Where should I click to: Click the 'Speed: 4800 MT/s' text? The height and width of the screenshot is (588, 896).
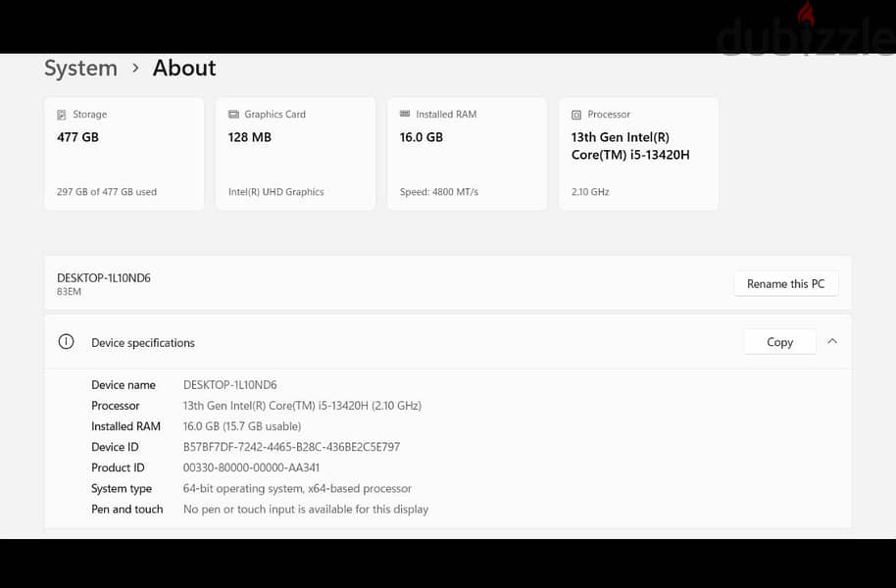pos(439,192)
